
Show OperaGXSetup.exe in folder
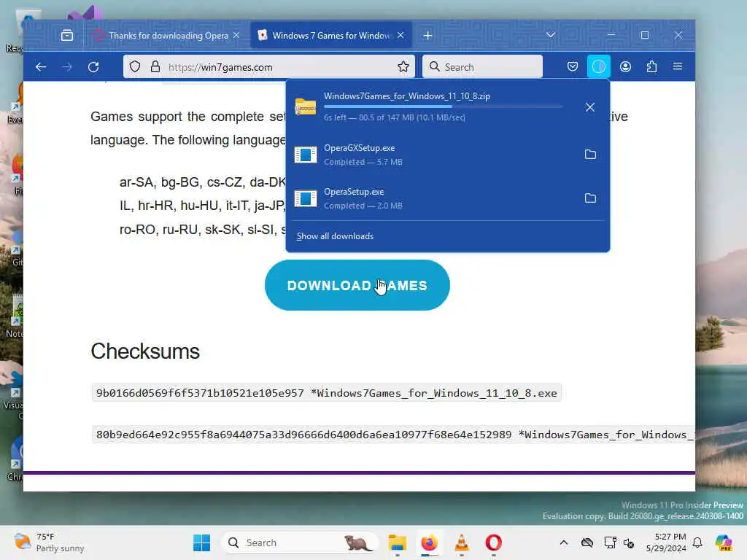pos(590,155)
